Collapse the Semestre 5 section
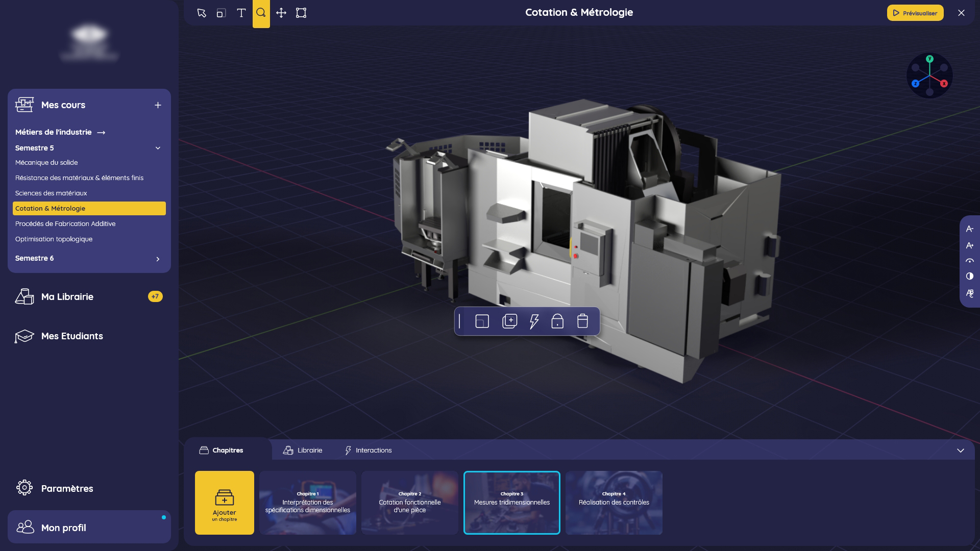This screenshot has height=551, width=980. pyautogui.click(x=158, y=148)
